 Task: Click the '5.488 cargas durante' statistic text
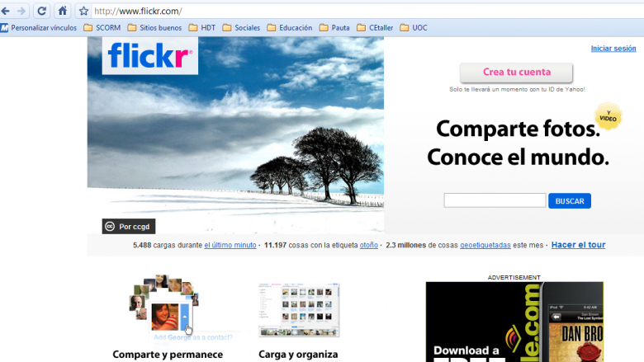point(168,245)
